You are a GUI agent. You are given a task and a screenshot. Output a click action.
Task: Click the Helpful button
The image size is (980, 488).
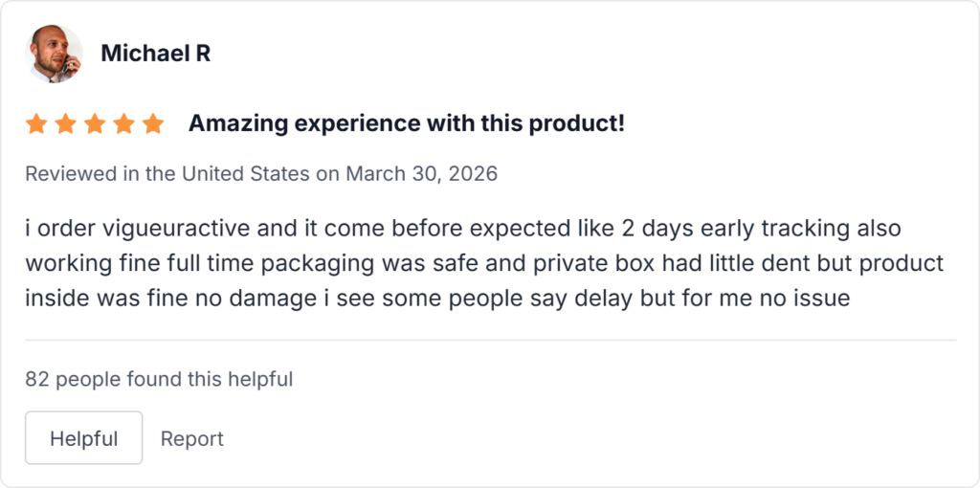coord(83,438)
